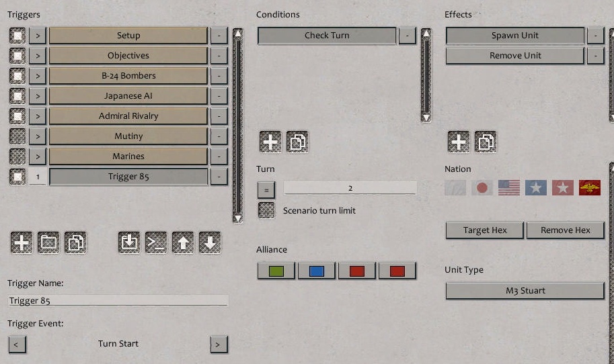Expand the Objectives trigger group
Screen dimensions: 614x364
pyautogui.click(x=38, y=56)
